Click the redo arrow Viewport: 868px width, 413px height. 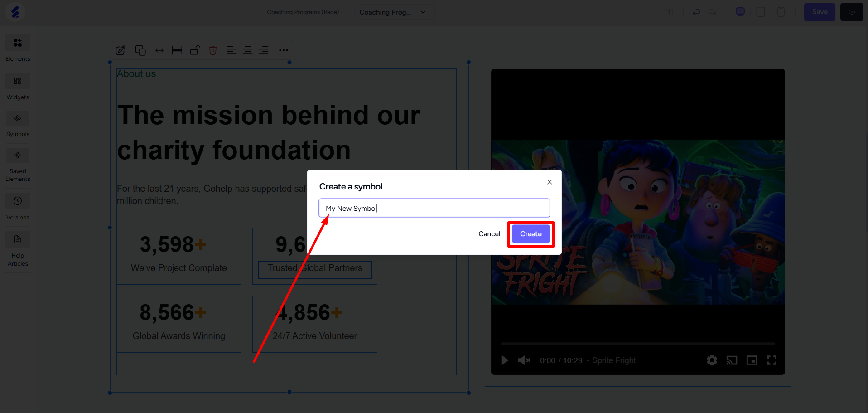tap(713, 12)
